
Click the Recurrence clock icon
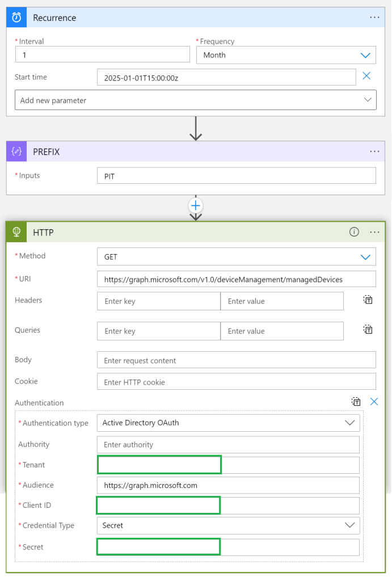click(17, 18)
